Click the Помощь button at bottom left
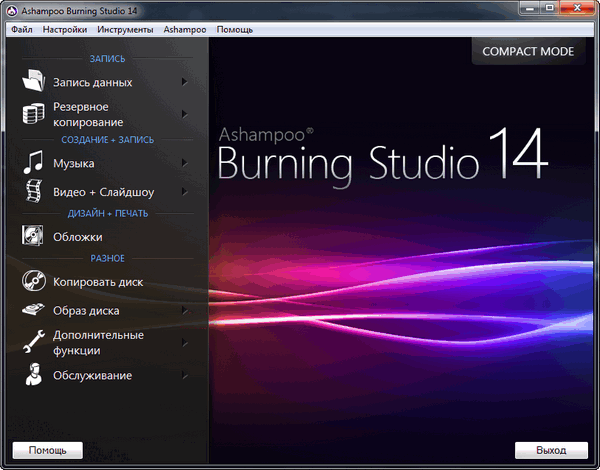 (x=48, y=450)
